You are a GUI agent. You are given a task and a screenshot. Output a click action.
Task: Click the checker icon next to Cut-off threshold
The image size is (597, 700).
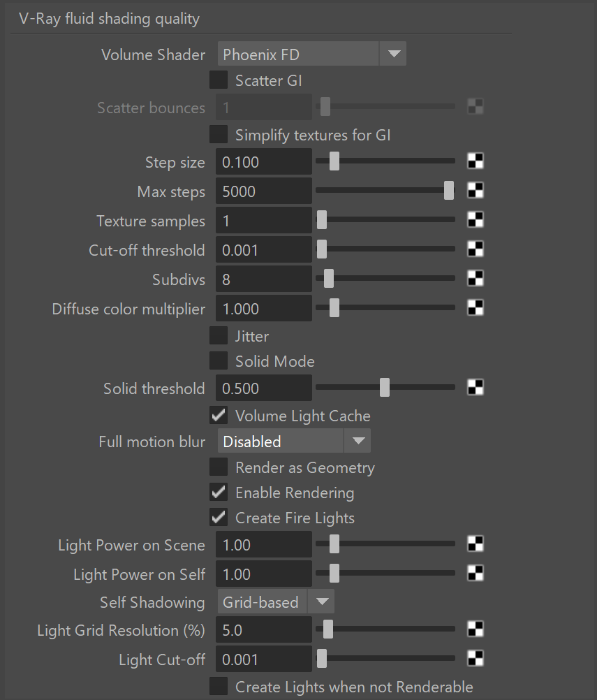click(476, 249)
